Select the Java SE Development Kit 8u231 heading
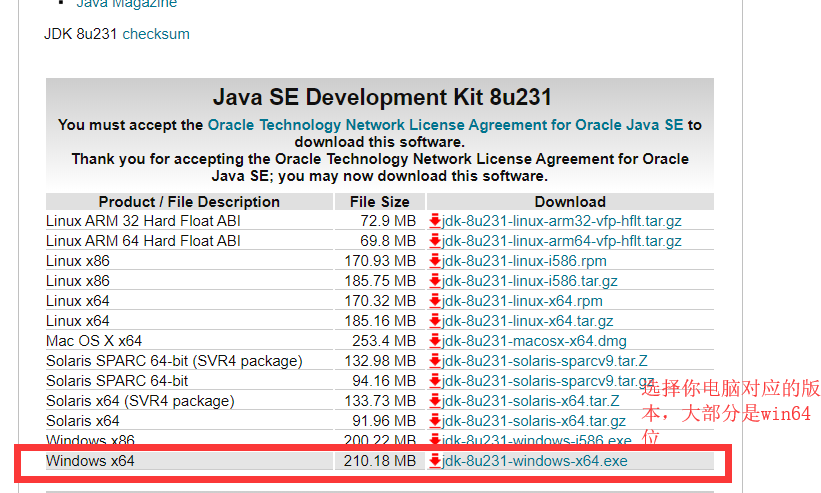821x493 pixels. (x=382, y=97)
